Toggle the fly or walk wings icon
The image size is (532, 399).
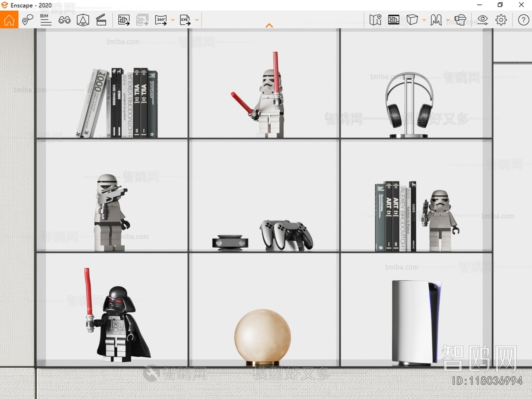pos(436,20)
